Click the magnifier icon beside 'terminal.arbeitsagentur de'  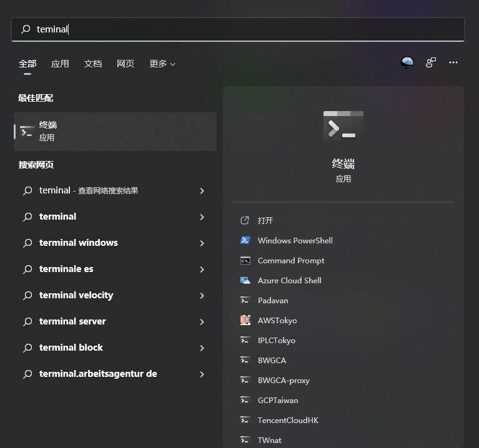tap(27, 374)
